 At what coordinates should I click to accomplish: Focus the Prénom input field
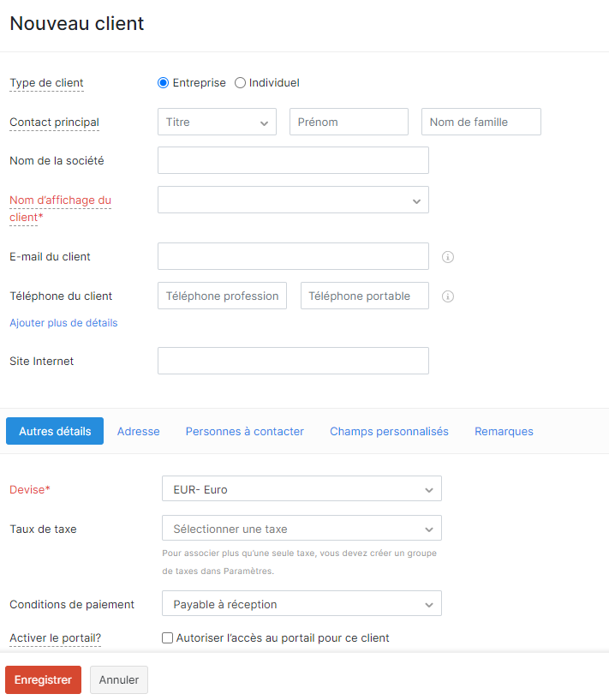349,122
